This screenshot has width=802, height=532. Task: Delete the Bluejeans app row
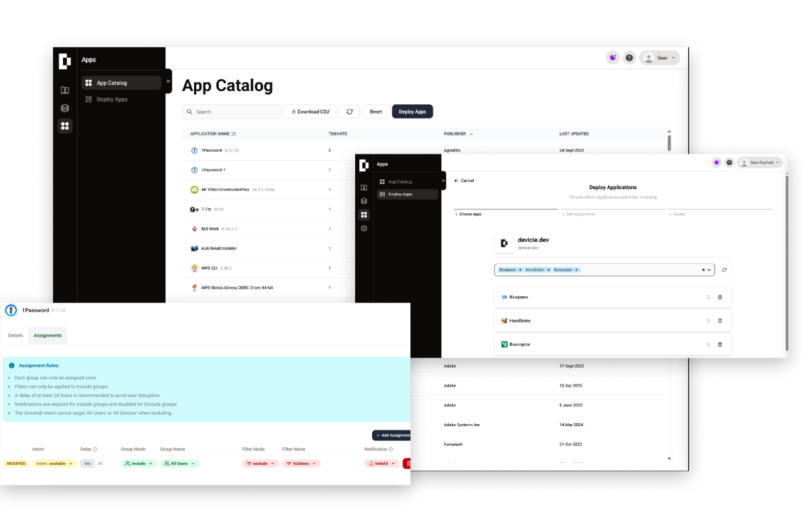click(720, 297)
